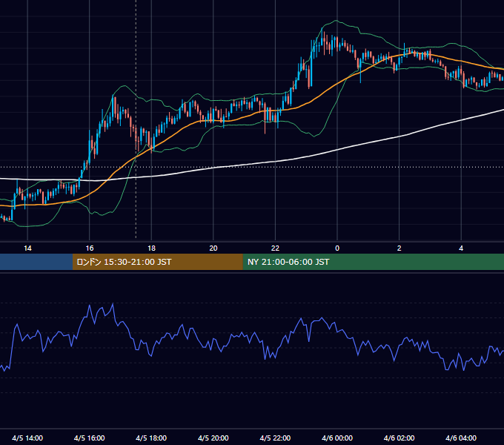Click the 4/5 20:00 date label
The image size is (504, 445).
[x=213, y=438]
